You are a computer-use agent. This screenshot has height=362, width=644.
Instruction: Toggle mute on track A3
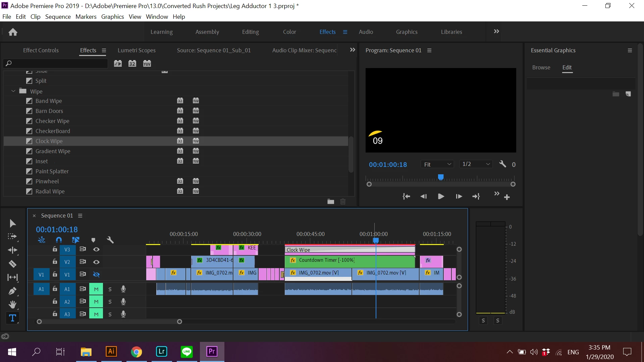click(96, 314)
